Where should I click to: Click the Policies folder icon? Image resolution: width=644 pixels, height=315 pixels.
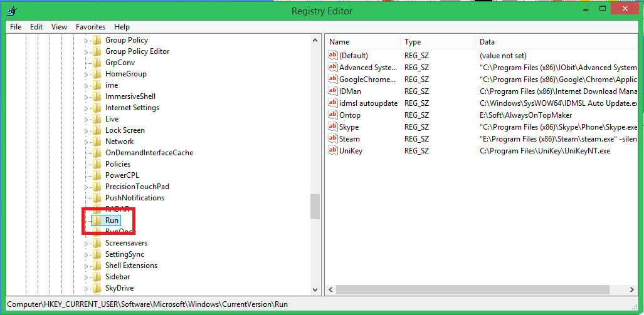pos(97,164)
